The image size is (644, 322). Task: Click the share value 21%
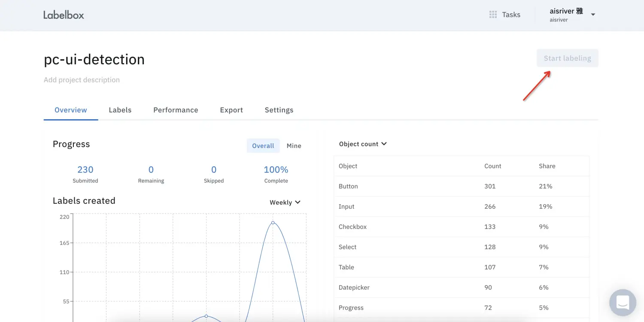pos(546,186)
